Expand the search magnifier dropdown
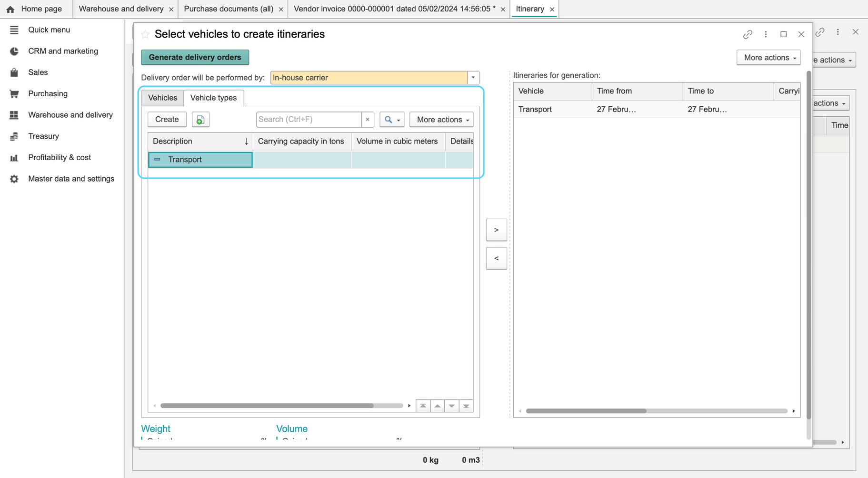This screenshot has height=478, width=868. coord(392,120)
